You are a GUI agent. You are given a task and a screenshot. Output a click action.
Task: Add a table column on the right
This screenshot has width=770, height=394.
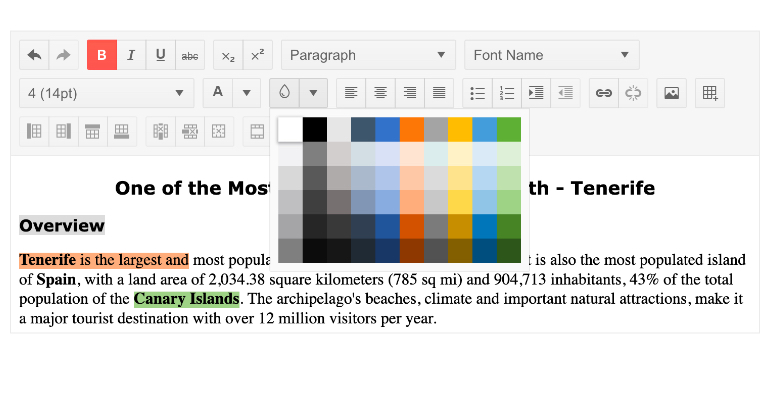63,131
